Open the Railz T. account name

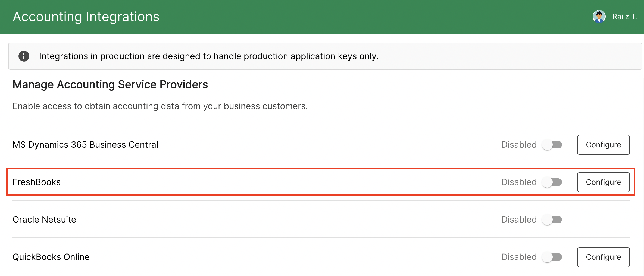pos(625,17)
